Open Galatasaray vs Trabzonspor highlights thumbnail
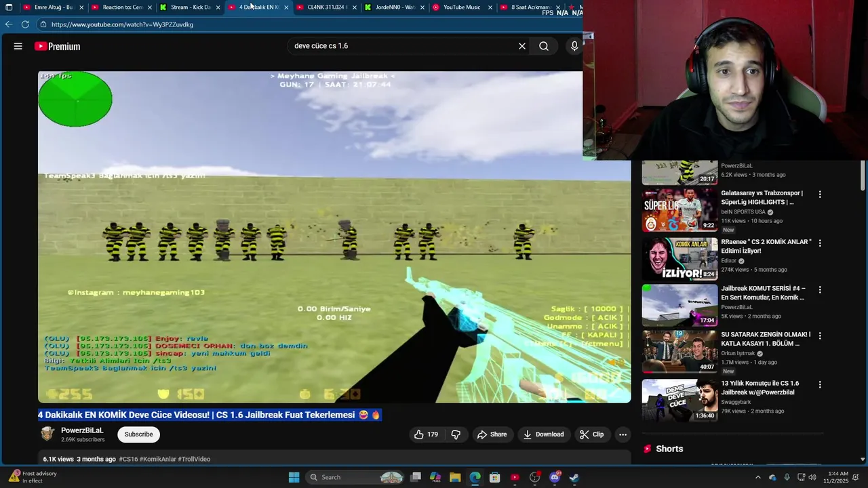 (679, 210)
